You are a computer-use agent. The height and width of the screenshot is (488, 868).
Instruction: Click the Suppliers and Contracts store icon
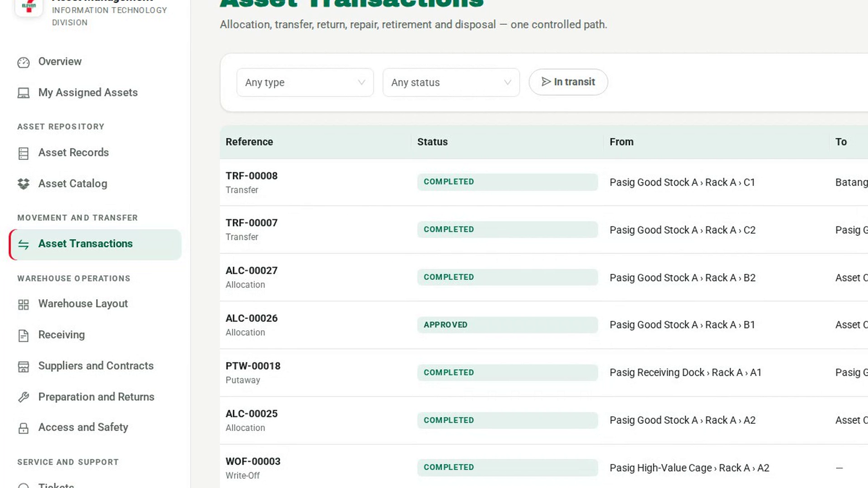tap(24, 366)
